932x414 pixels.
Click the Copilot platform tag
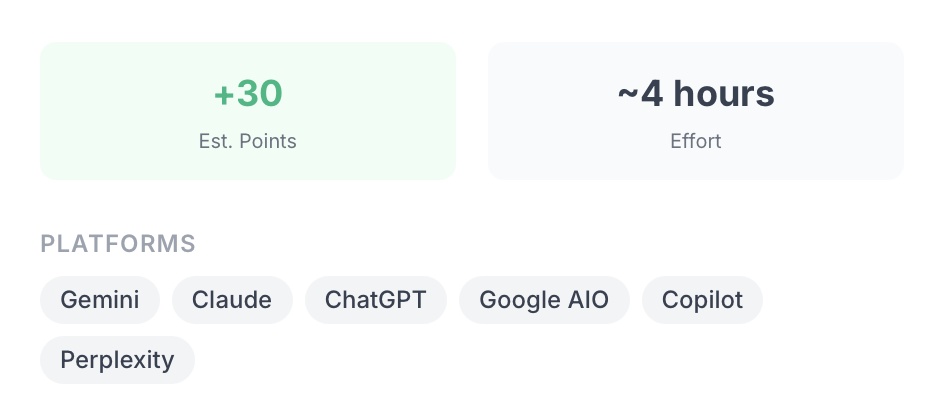tap(702, 300)
